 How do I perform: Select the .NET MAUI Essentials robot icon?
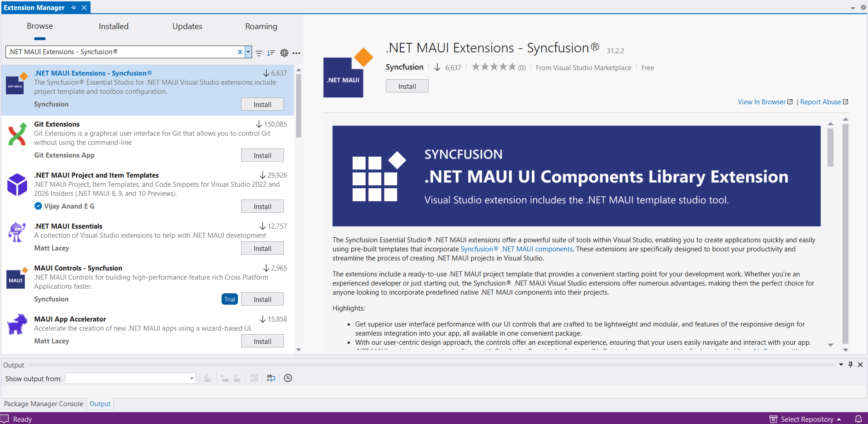pos(17,232)
